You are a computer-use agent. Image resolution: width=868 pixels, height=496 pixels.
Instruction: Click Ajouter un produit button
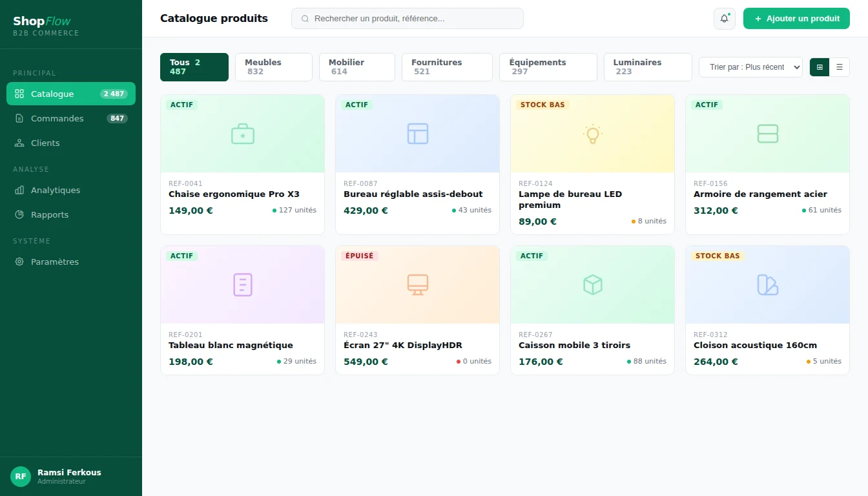pyautogui.click(x=796, y=19)
